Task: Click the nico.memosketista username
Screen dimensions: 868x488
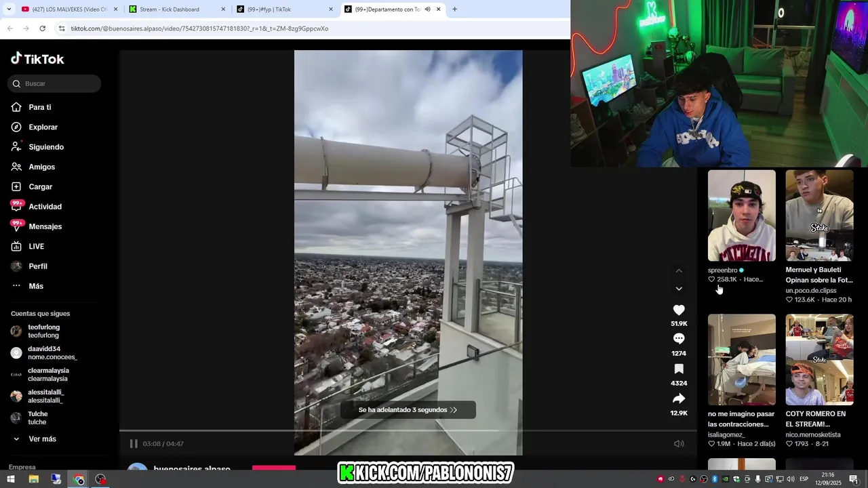Action: 813,435
